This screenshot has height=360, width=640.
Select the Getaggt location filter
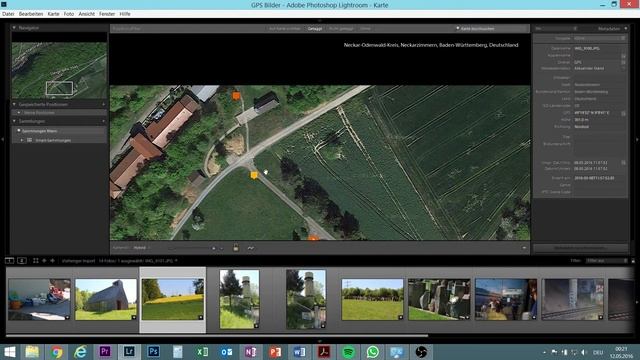coord(315,29)
